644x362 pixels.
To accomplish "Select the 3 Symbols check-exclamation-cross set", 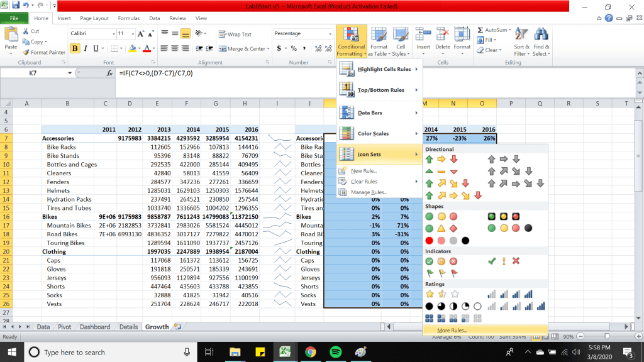I will point(503,261).
